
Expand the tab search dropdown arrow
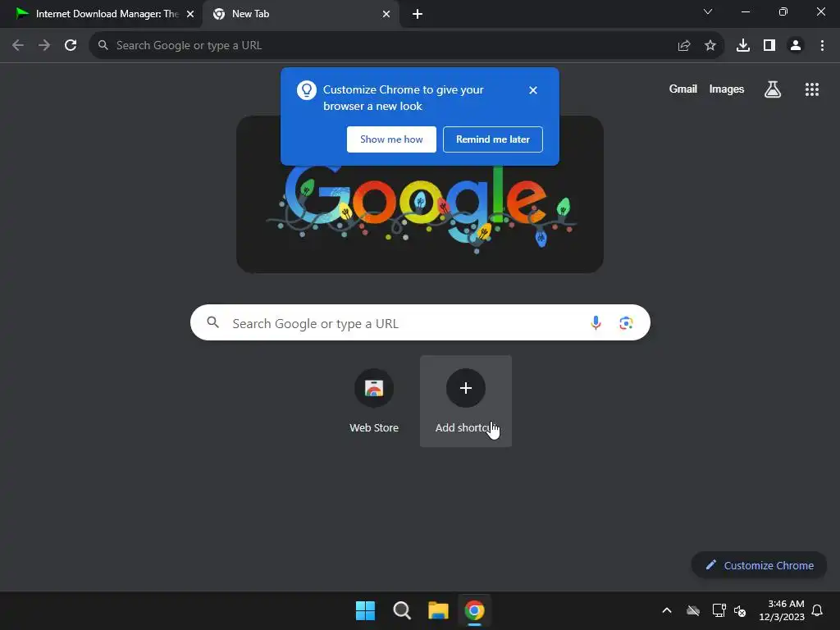click(x=708, y=11)
